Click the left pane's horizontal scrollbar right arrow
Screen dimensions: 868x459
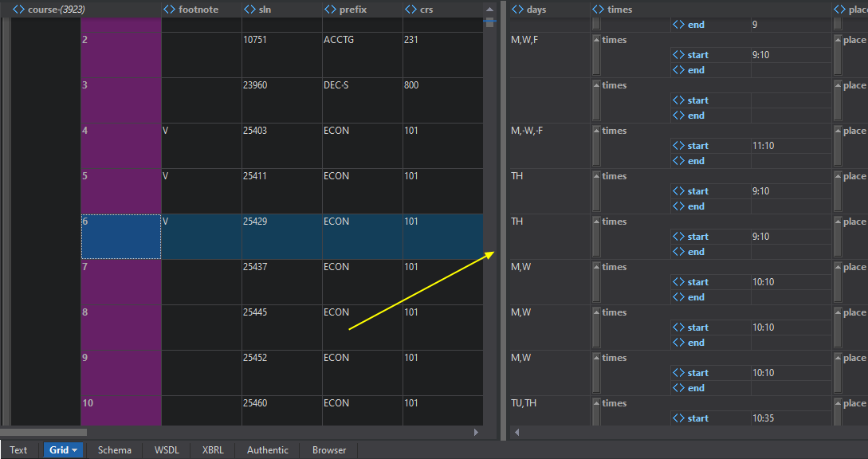pos(477,432)
